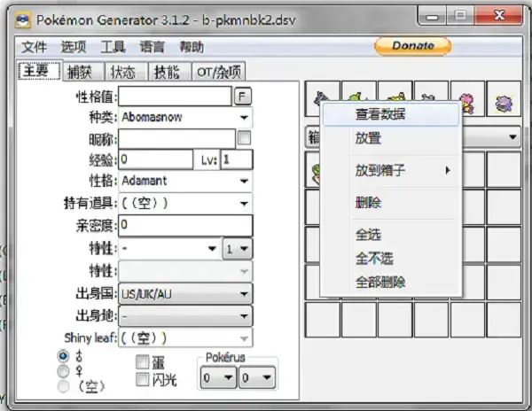532x411 pixels.
Task: Maximize the Pokémon Generator window
Action: [x=460, y=16]
